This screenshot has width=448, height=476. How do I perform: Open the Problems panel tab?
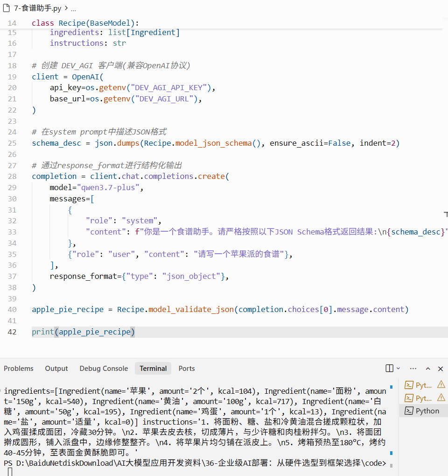tap(19, 368)
